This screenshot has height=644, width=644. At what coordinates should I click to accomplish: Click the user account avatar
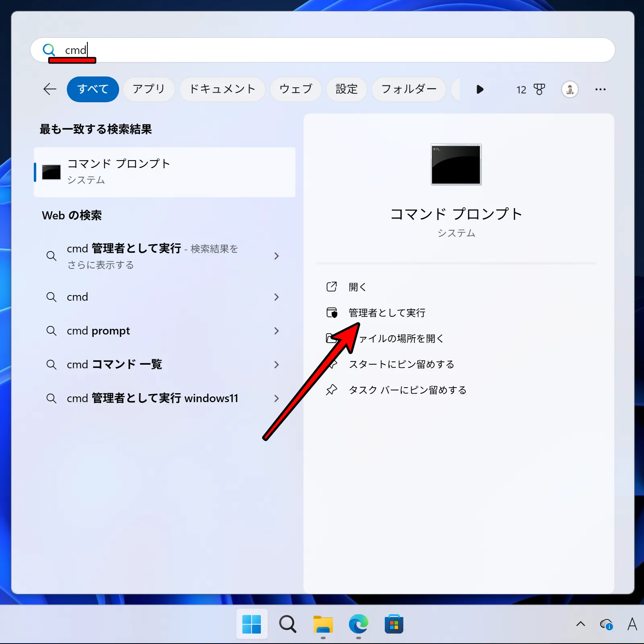(x=570, y=89)
